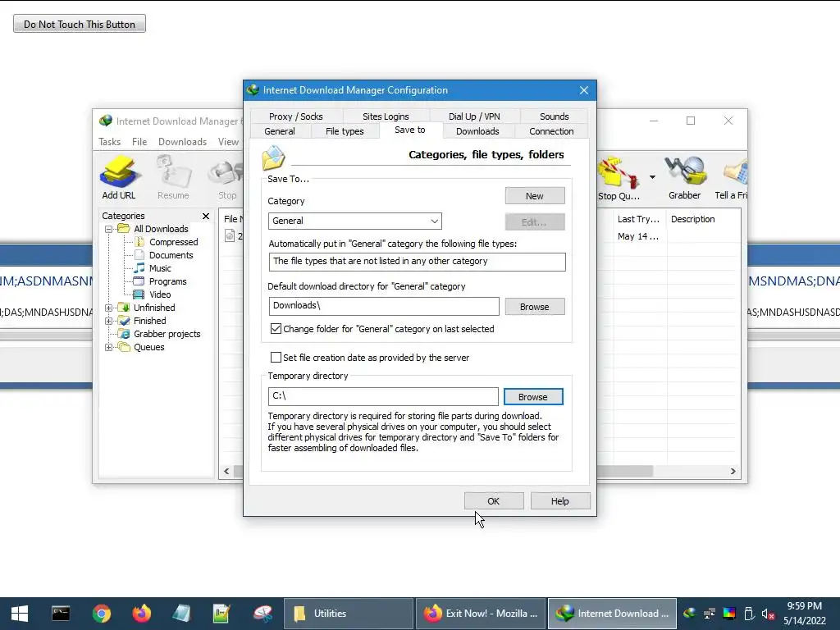Collapse the All Downloads tree node
Image resolution: width=840 pixels, height=630 pixels.
tap(109, 230)
